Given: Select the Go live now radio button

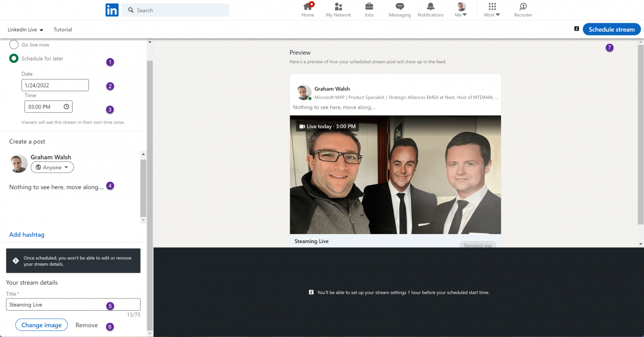Looking at the screenshot, I should 14,44.
